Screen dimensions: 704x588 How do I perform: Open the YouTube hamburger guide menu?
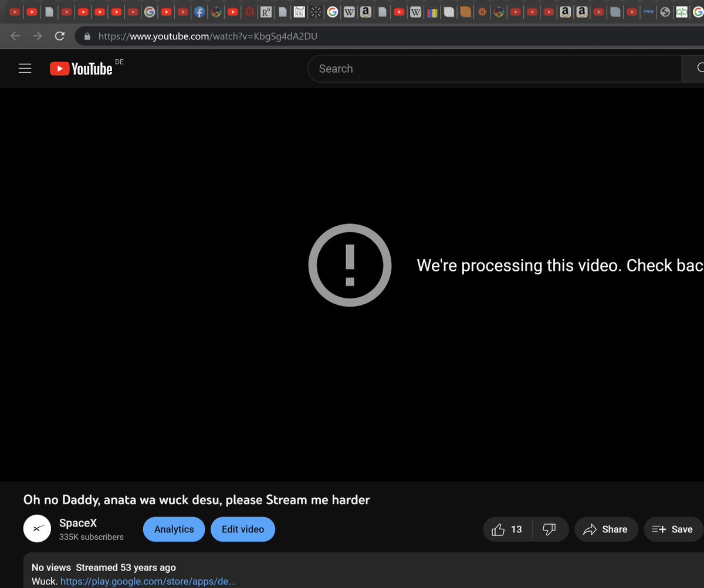point(25,69)
